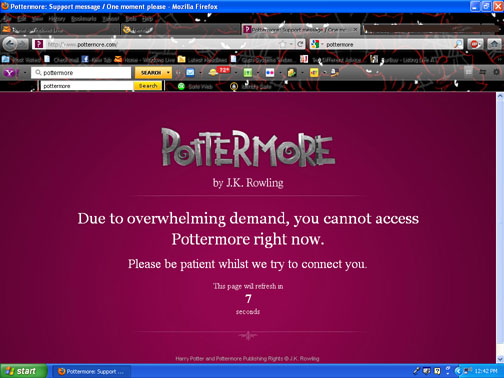Click the browser back arrow button
The width and height of the screenshot is (504, 378).
(x=9, y=44)
